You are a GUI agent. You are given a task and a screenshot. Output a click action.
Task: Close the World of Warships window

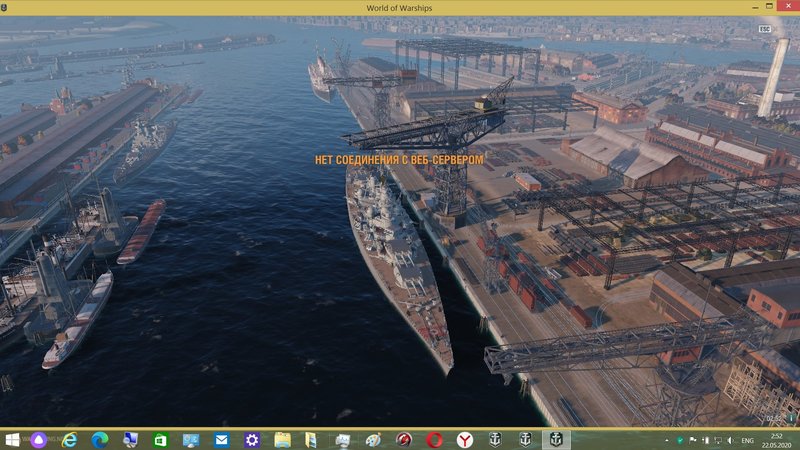tap(788, 6)
